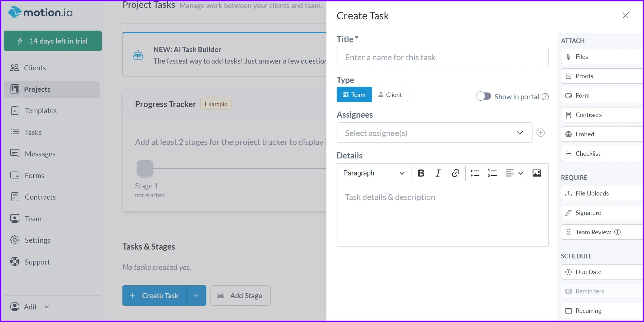Screen dimensions: 644x322
Task: Add another assignee with the plus icon
Action: click(x=541, y=133)
